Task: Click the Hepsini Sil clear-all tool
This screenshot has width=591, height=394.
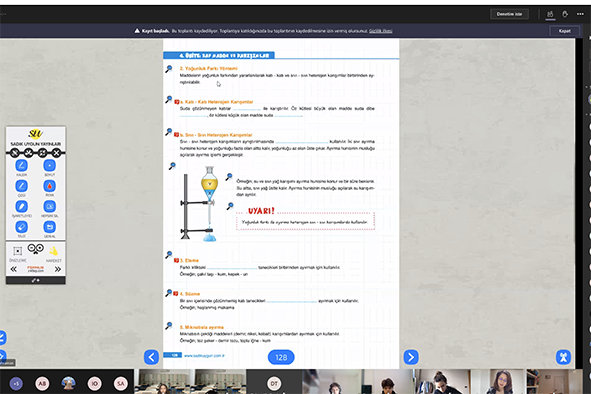Action: tap(49, 206)
